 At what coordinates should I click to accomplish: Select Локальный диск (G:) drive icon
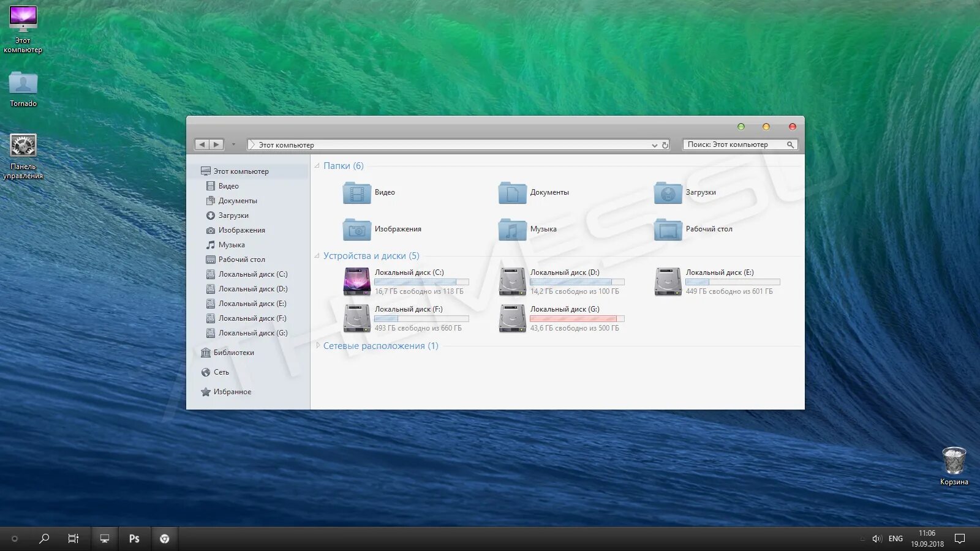click(512, 318)
